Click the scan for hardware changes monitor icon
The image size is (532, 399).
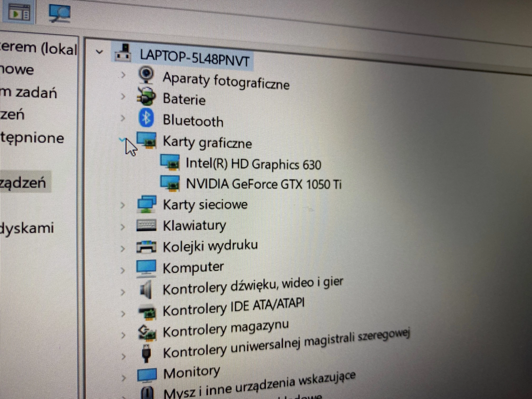(x=60, y=13)
